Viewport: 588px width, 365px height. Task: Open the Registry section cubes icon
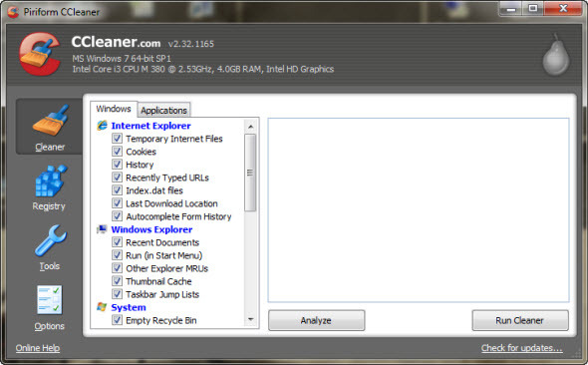[51, 181]
